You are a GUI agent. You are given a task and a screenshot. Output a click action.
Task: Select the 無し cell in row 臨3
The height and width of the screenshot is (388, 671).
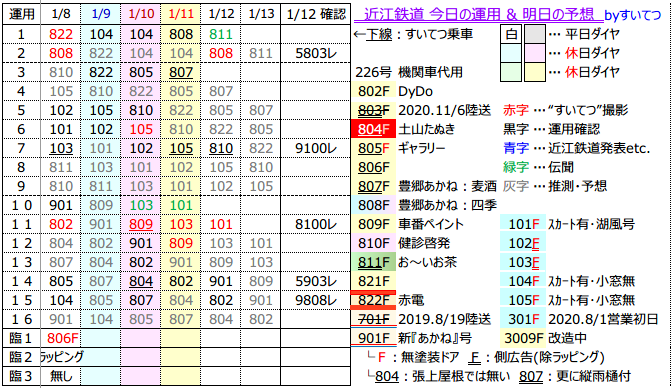(61, 376)
